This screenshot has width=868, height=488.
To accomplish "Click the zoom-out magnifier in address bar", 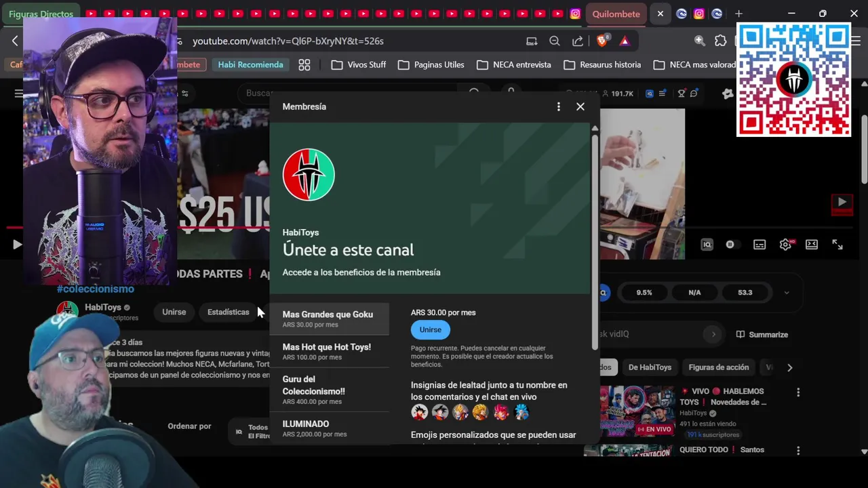I will tap(555, 41).
